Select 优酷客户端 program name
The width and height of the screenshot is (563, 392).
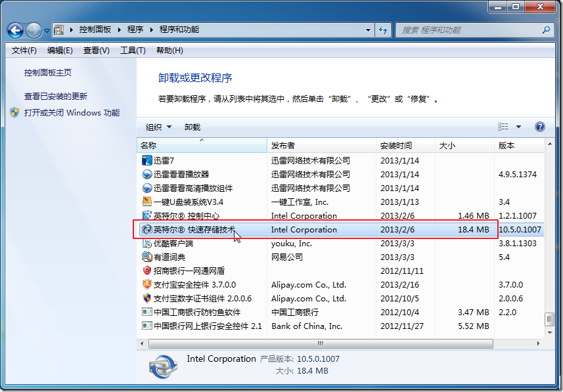[x=173, y=244]
